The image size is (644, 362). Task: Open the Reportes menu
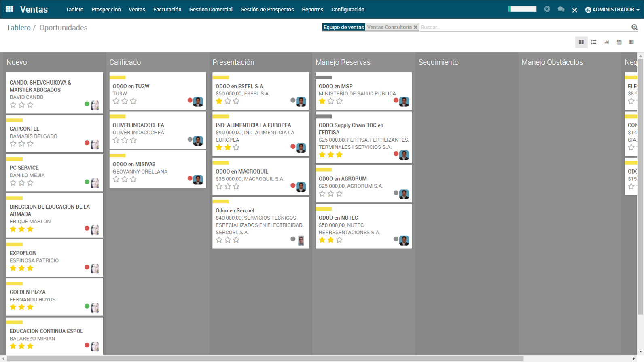point(312,9)
